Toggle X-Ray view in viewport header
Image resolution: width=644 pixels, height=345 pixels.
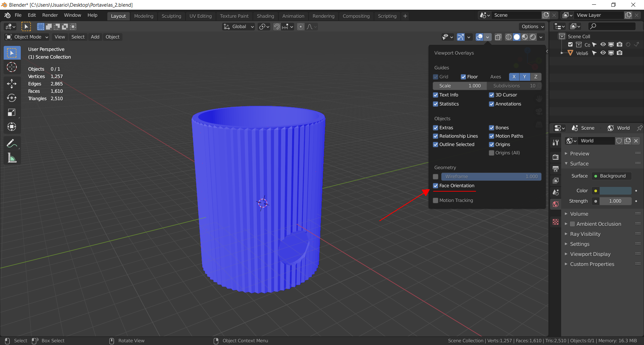point(498,37)
